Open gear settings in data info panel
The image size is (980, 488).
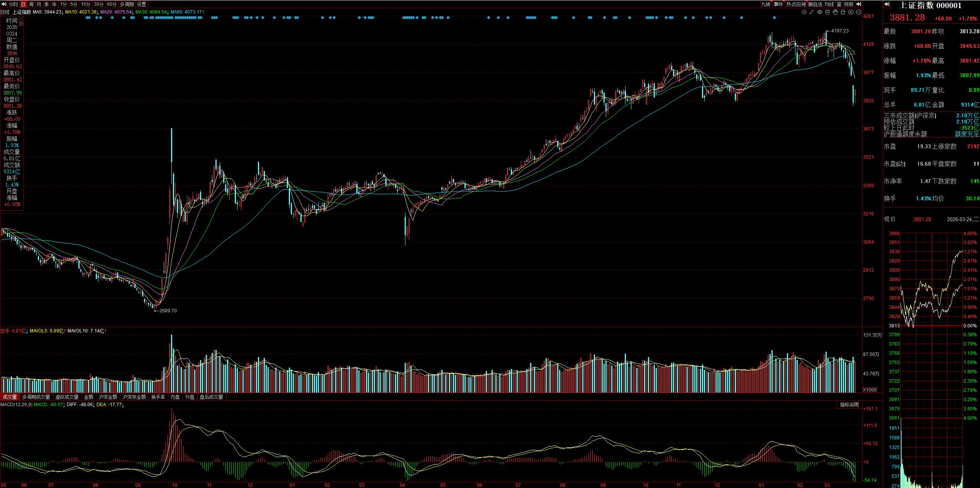pos(21,24)
